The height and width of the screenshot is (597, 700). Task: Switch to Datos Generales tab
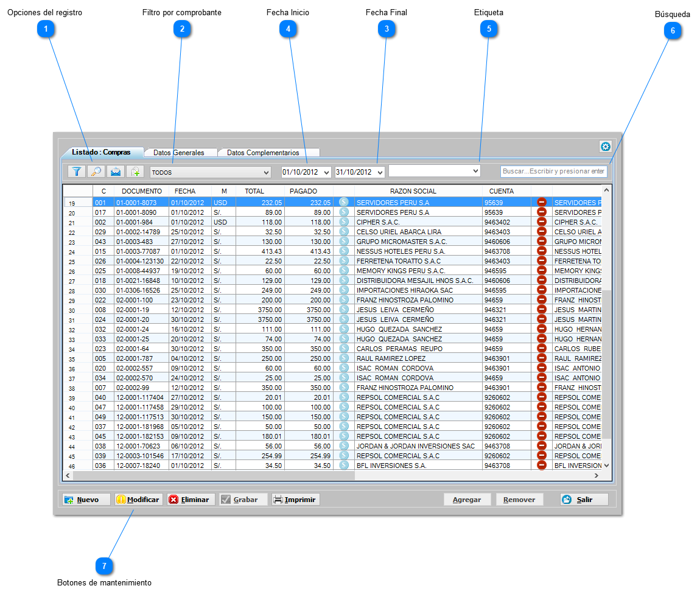click(x=179, y=153)
